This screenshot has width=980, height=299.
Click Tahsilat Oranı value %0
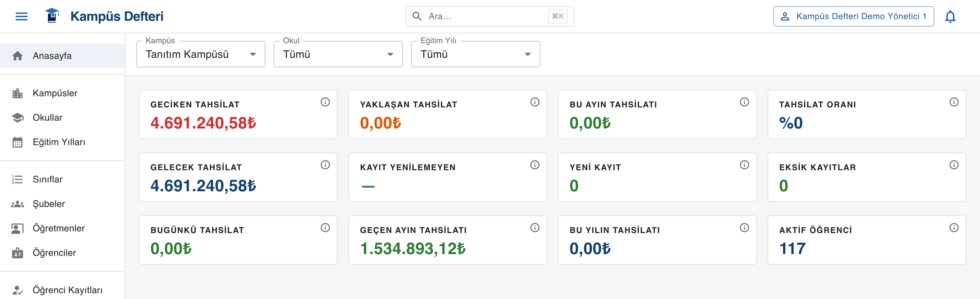coord(791,123)
